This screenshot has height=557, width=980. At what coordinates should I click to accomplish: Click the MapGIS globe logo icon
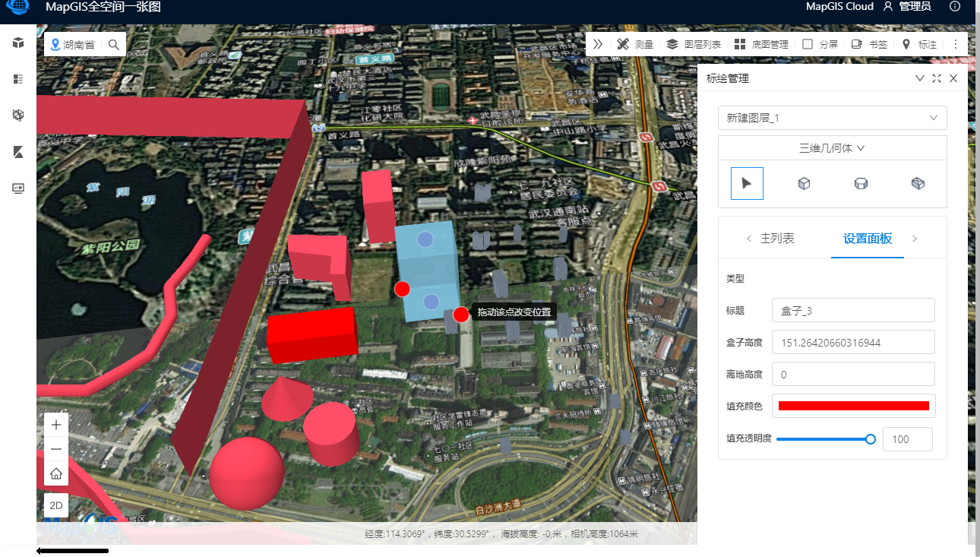17,7
